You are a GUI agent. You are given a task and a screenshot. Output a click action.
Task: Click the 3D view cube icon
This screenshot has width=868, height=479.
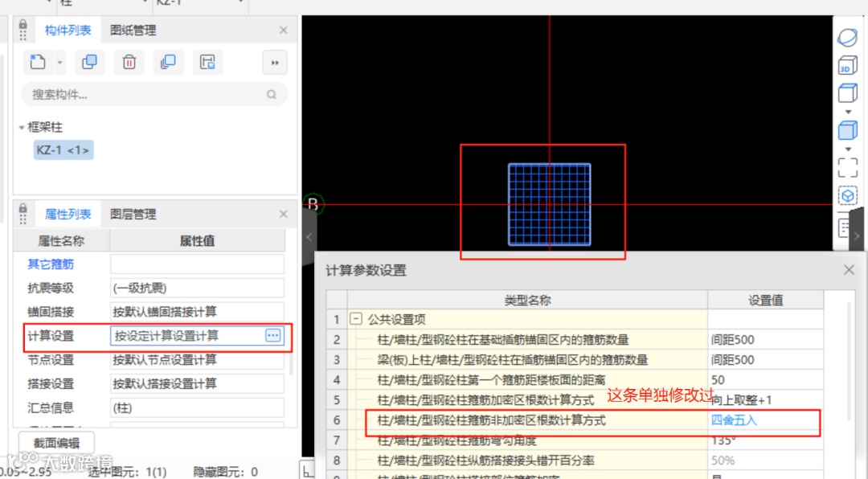[x=848, y=65]
